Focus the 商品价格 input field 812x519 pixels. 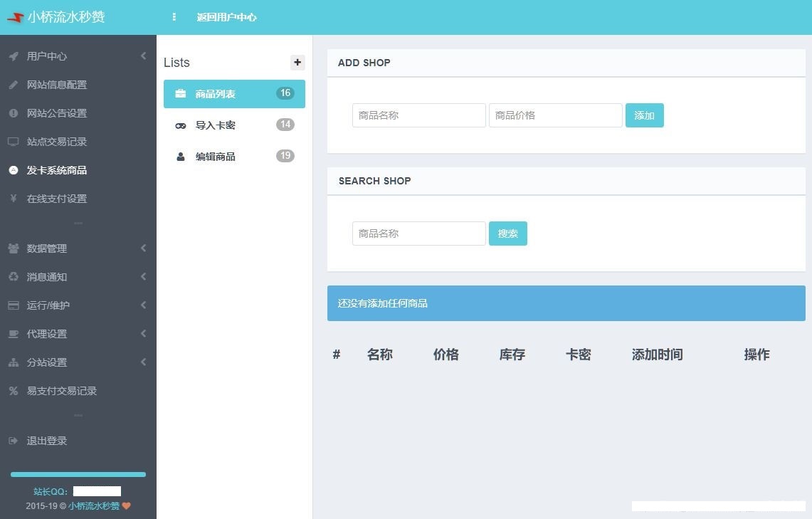[x=555, y=115]
